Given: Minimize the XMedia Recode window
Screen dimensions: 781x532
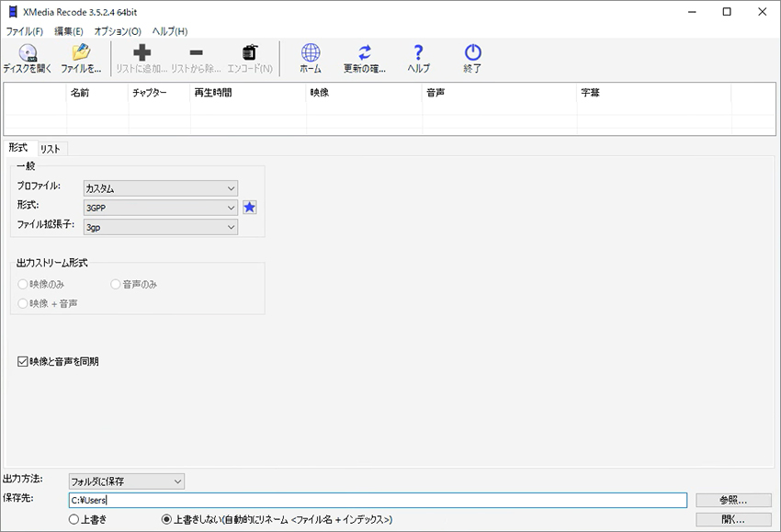Looking at the screenshot, I should click(692, 12).
